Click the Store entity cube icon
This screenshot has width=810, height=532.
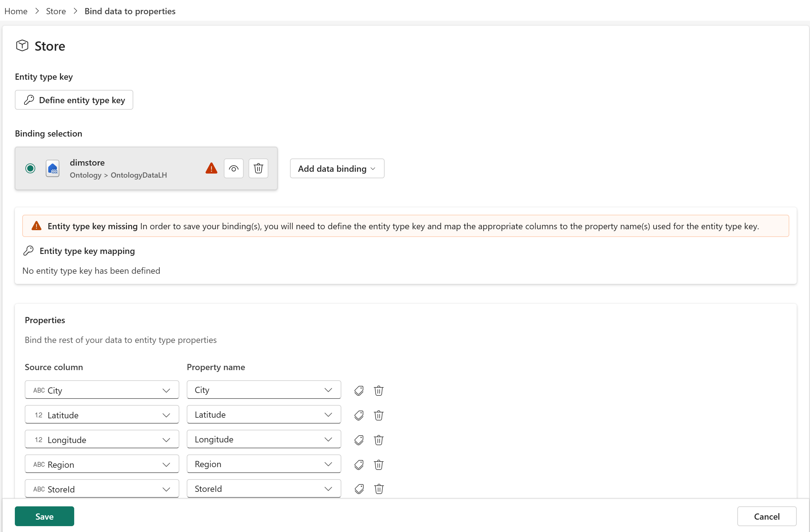[x=22, y=46]
